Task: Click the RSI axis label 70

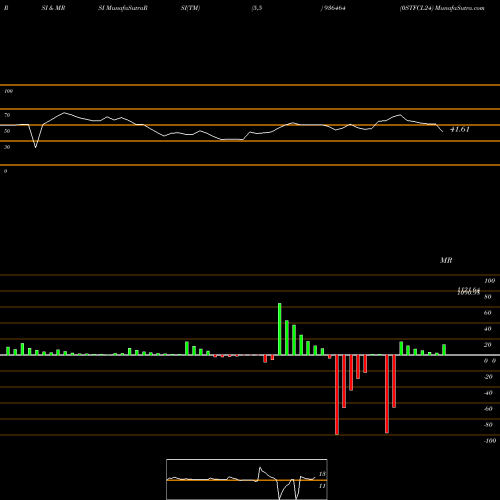Action: coord(7,115)
